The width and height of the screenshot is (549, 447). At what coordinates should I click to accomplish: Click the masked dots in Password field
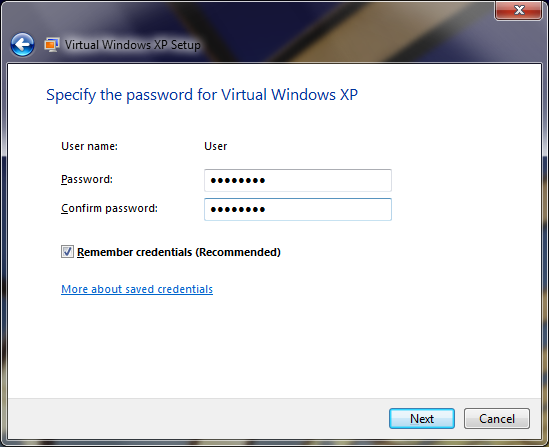(238, 181)
